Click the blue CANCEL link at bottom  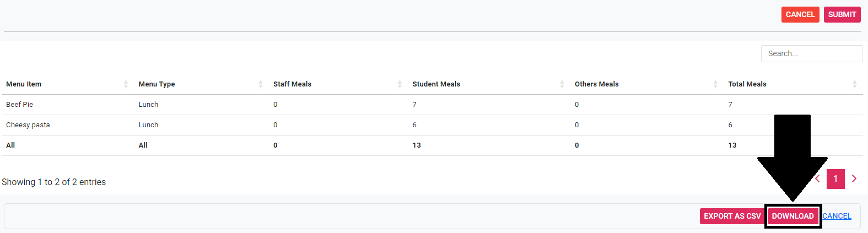(x=837, y=216)
